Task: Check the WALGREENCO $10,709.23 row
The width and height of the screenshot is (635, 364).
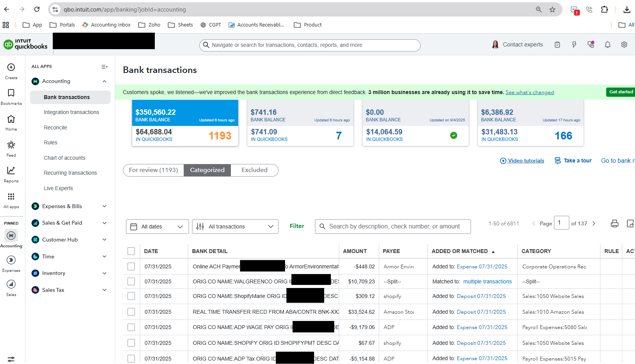Action: [131, 281]
